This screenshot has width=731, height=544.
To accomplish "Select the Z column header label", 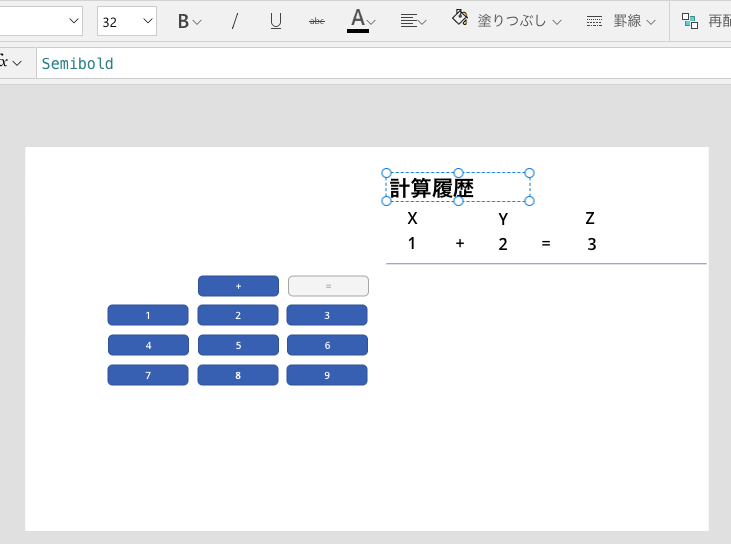I will pyautogui.click(x=590, y=218).
